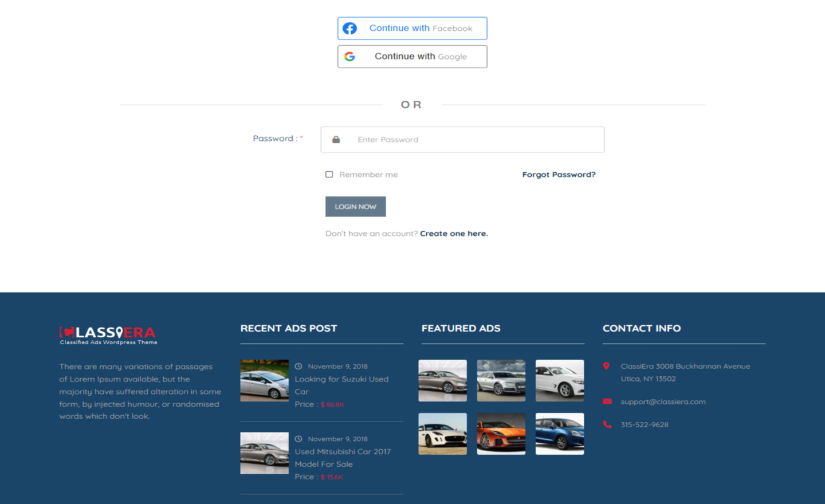This screenshot has height=504, width=825.
Task: Click the Facebook logo icon
Action: coord(349,29)
